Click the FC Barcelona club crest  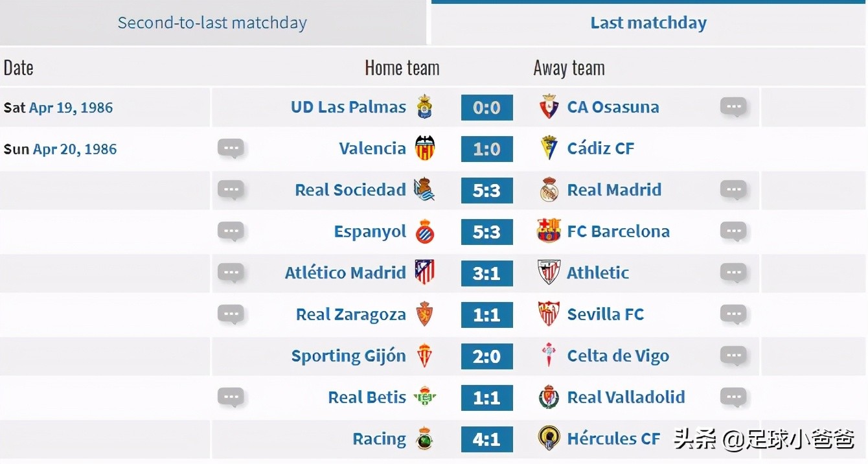[x=549, y=231]
